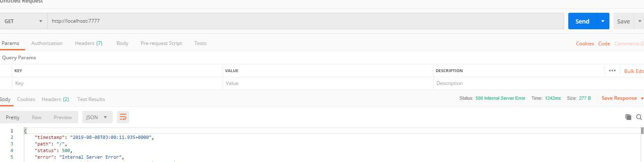Click the blue Send button
The width and height of the screenshot is (644, 162).
pyautogui.click(x=582, y=21)
